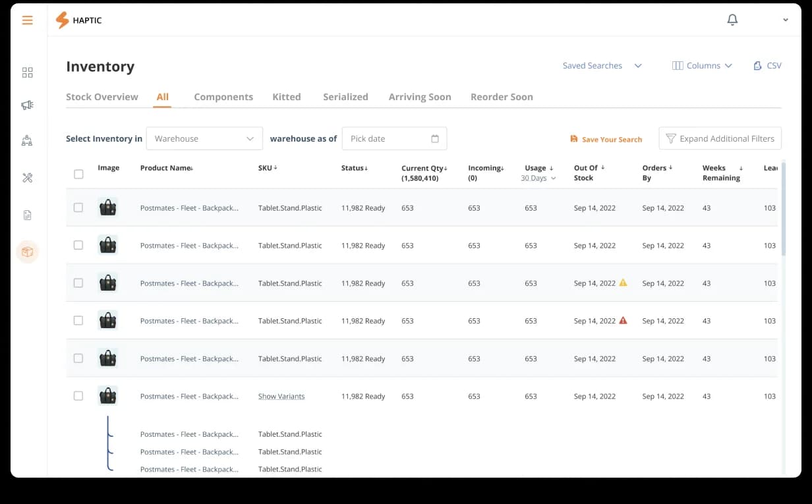812x504 pixels.
Task: Open the inventory box sidebar icon
Action: coord(27,252)
